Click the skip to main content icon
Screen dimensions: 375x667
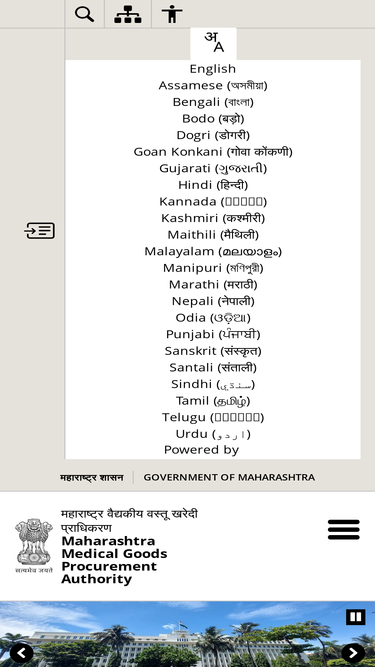tap(40, 231)
